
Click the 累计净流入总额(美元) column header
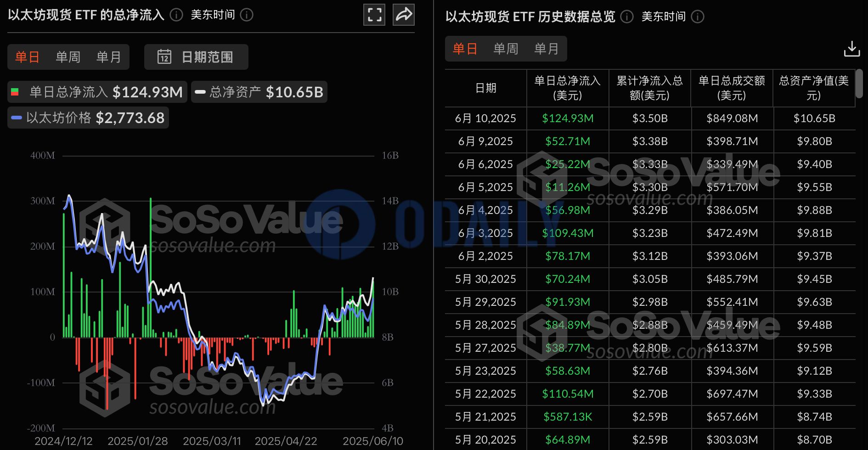point(650,88)
